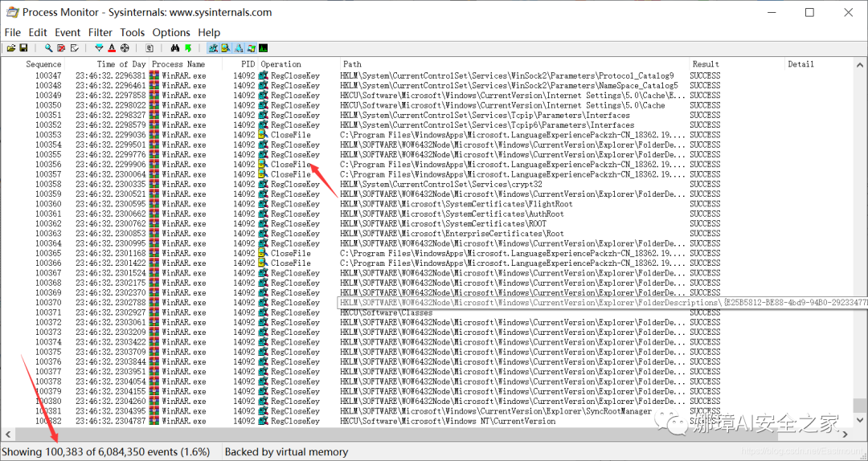Click vertical scrollbar up arrow

[862, 64]
